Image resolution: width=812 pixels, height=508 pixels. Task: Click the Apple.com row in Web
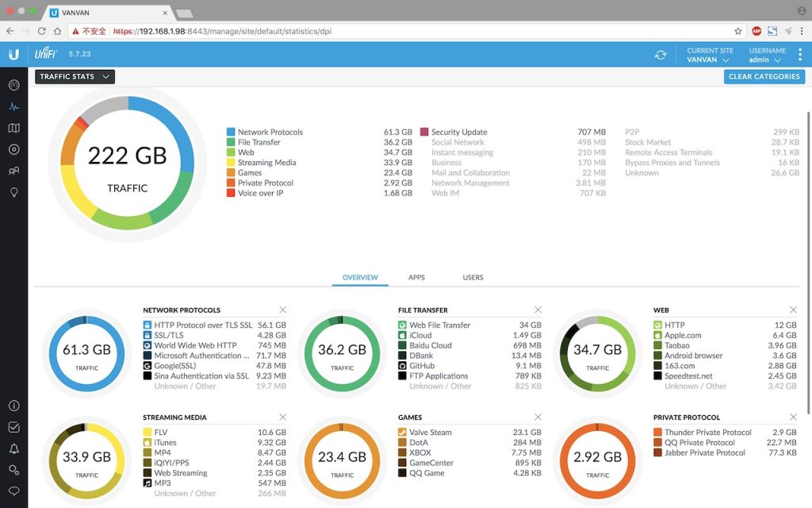[x=725, y=336]
